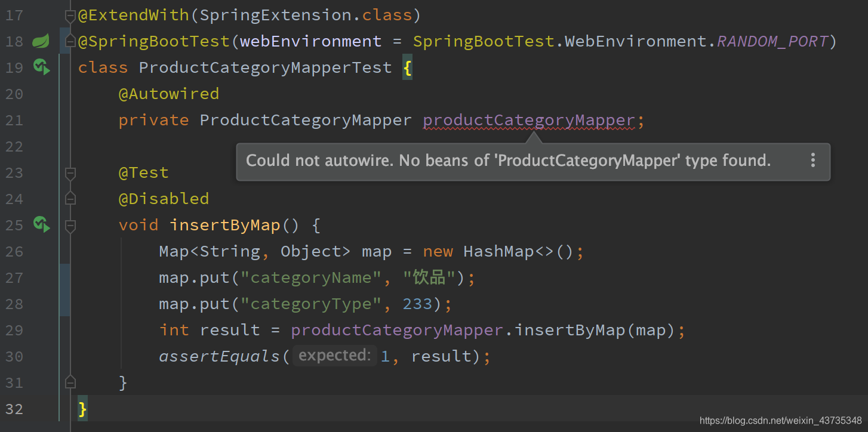
Task: Click the RANDOM_PORT constant
Action: 772,42
